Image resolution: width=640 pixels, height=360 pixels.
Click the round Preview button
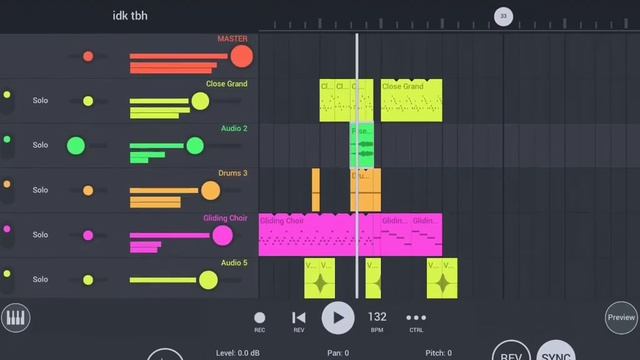621,318
